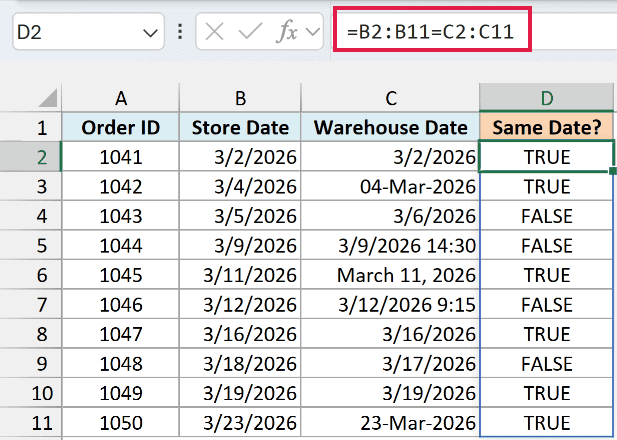
Task: Click Store Date cell 3/5/2026
Action: 240,216
